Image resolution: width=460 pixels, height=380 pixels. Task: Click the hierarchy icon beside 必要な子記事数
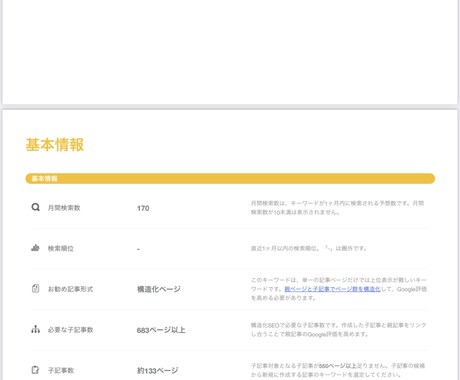(35, 329)
